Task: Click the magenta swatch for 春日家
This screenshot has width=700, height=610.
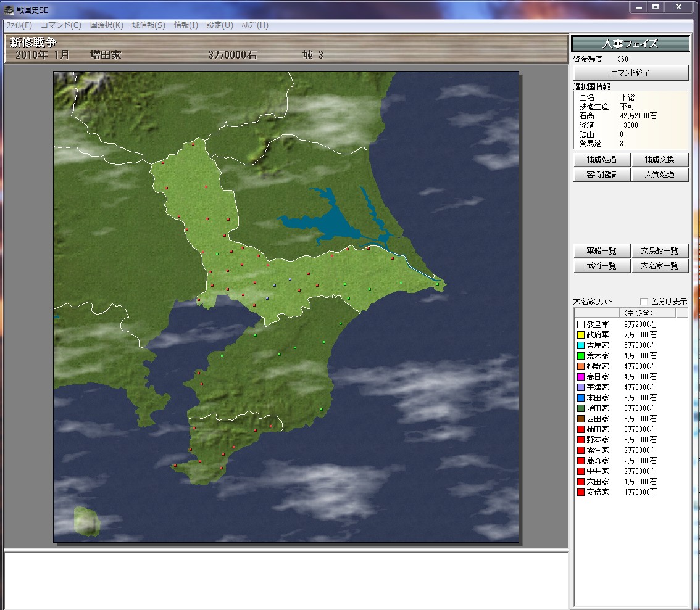Action: 580,377
